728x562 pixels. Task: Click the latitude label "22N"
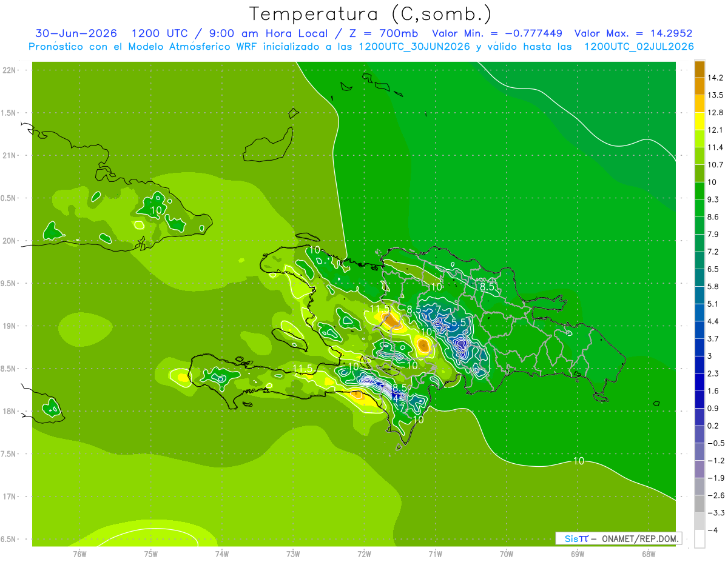[x=10, y=70]
